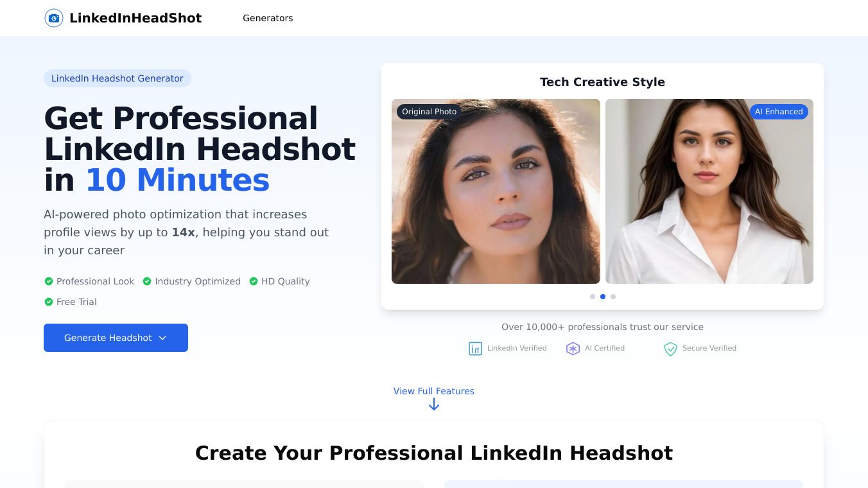
Task: Click the Free Trial feature text
Action: point(76,302)
